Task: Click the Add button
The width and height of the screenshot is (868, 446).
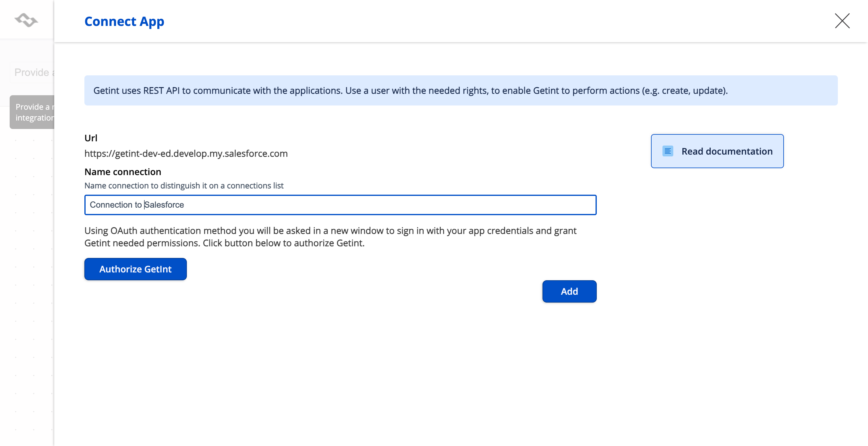Action: 569,291
